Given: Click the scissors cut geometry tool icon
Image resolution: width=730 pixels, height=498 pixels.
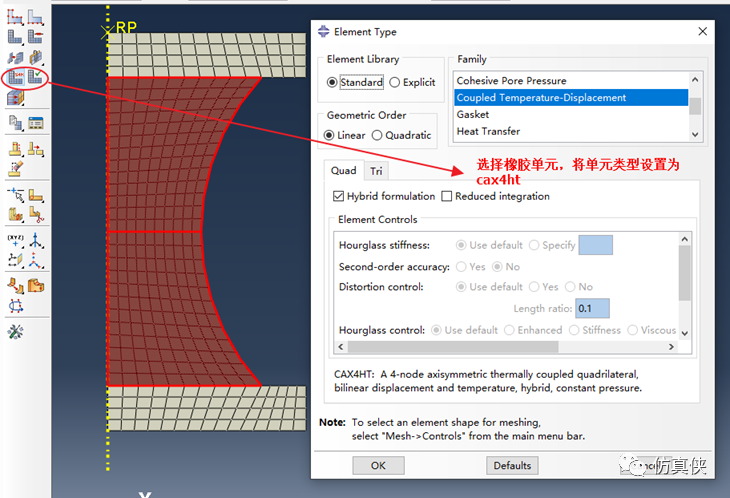Looking at the screenshot, I should (x=35, y=214).
